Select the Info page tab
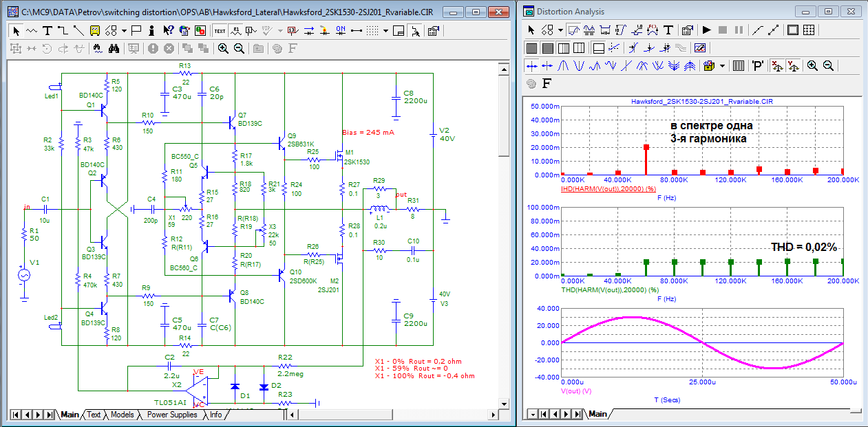868x427 pixels. click(216, 415)
